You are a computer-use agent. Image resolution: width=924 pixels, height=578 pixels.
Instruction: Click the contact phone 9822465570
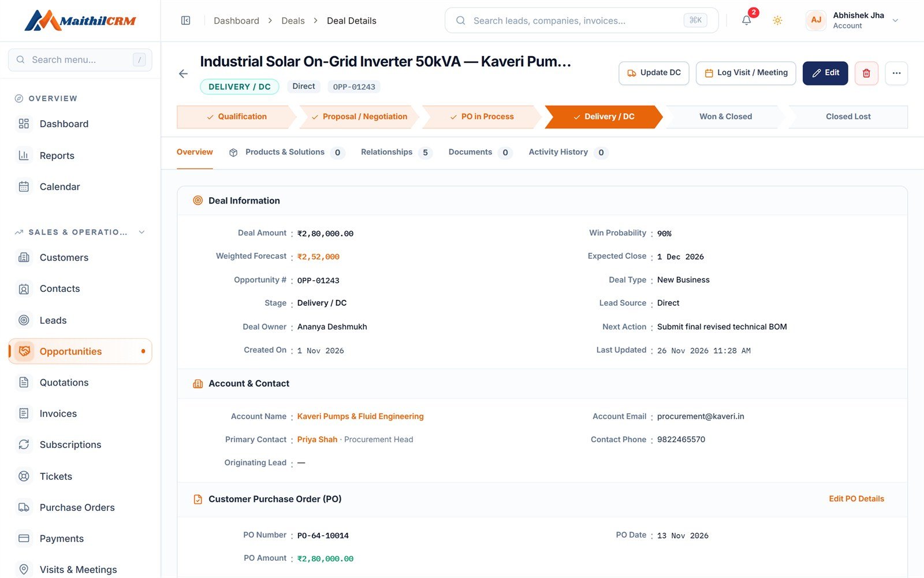(681, 440)
